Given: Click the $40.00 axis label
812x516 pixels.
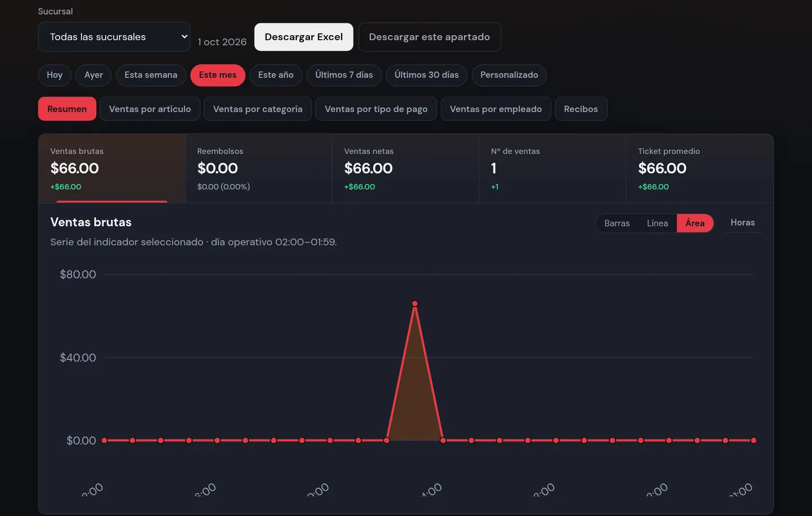Looking at the screenshot, I should (78, 358).
